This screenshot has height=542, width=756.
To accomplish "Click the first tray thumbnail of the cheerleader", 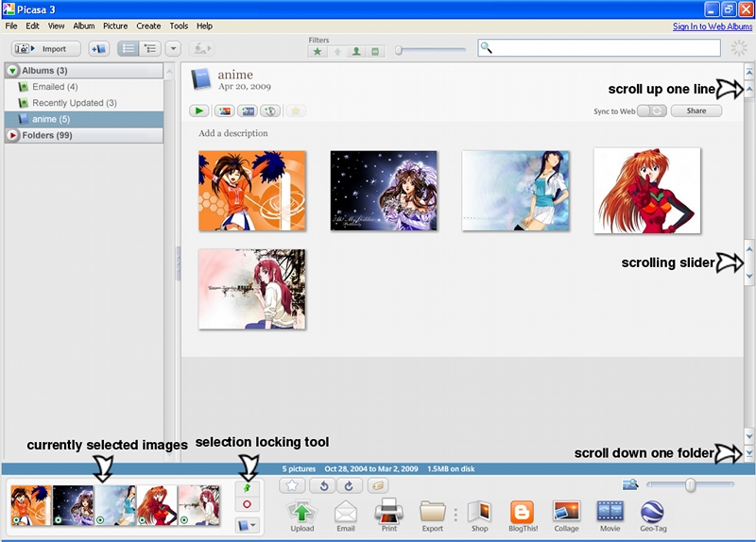I will [31, 505].
